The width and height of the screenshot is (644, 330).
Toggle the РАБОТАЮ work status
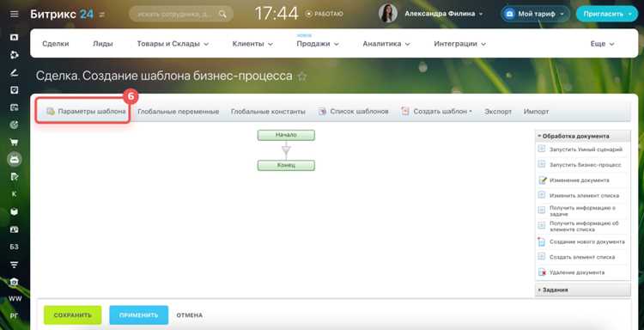tap(324, 14)
